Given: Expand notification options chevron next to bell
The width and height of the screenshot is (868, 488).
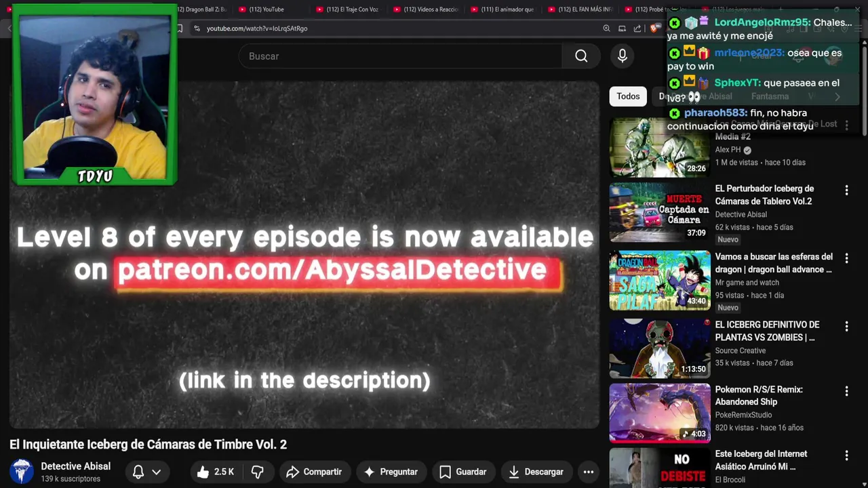Looking at the screenshot, I should pos(156,472).
